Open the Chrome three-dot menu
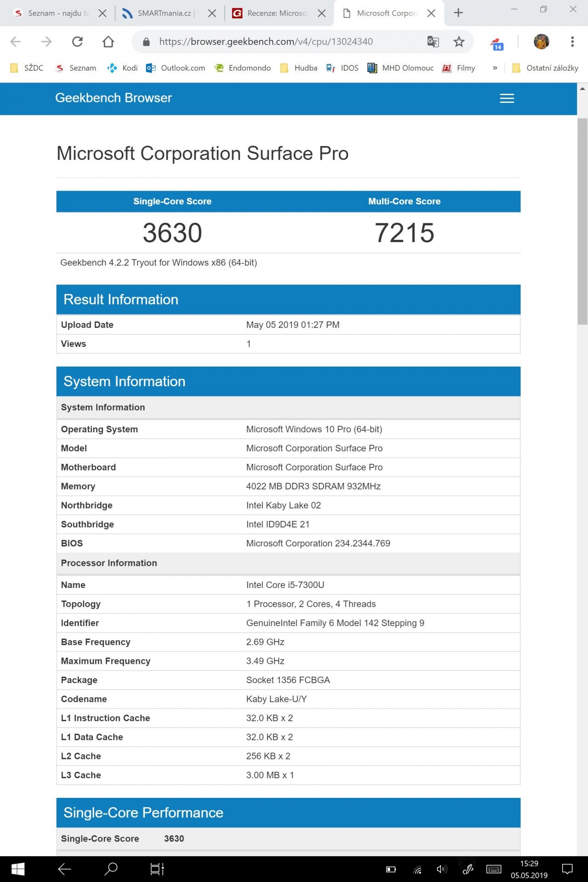Screen dimensions: 588x882 coord(572,42)
